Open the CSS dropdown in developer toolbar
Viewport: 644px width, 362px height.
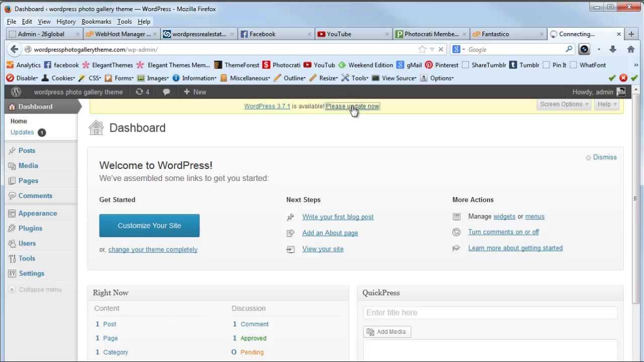[x=90, y=78]
